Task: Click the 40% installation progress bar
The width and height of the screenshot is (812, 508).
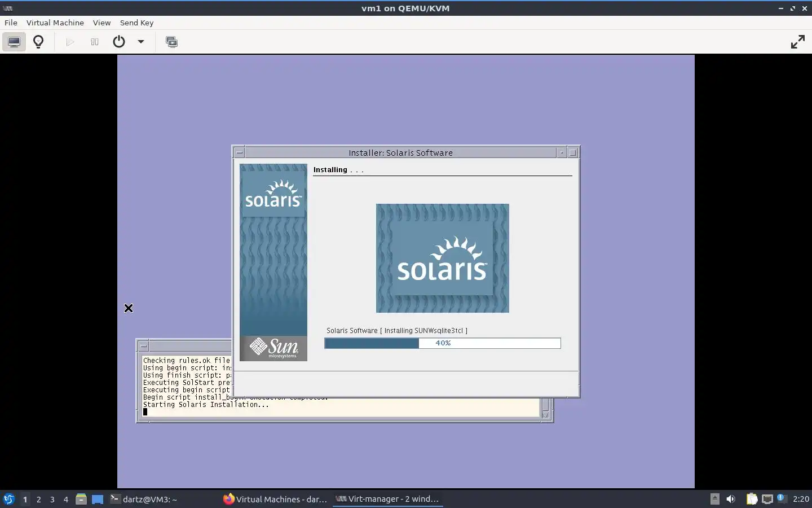Action: click(443, 343)
